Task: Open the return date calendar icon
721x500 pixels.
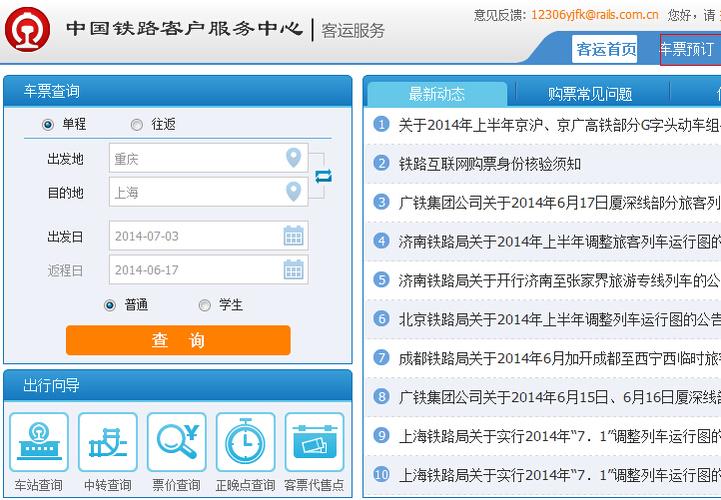Action: tap(293, 270)
